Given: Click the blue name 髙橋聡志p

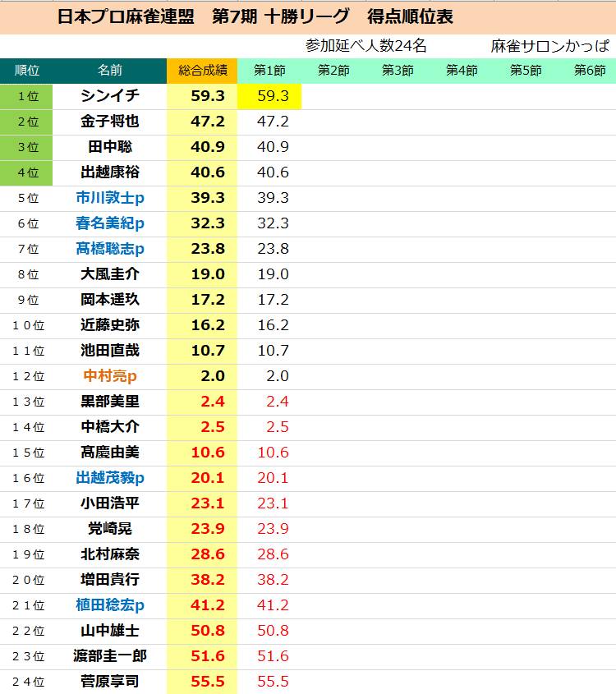Looking at the screenshot, I should pyautogui.click(x=110, y=249).
